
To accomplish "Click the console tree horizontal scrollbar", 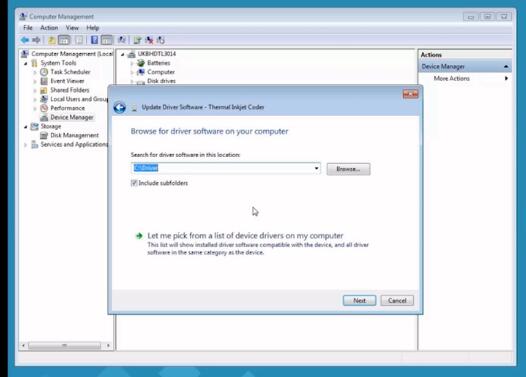I will point(64,345).
